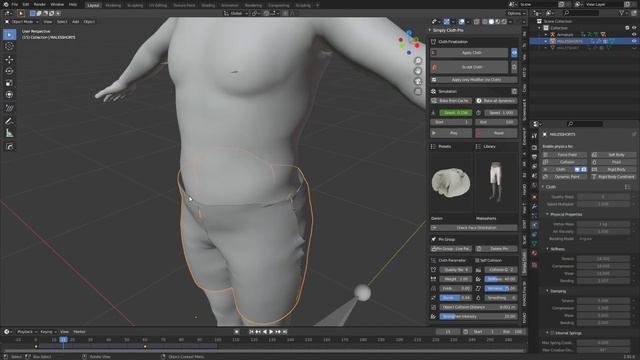Toggle viewport gizmo display button
Screen dimensions: 640x360
click(x=447, y=22)
